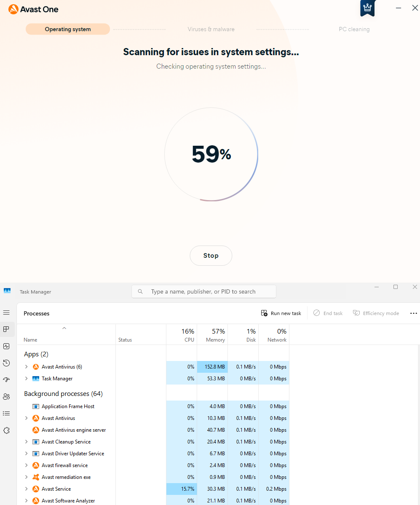The width and height of the screenshot is (420, 505).
Task: Click Application Frame Host process icon
Action: click(x=36, y=406)
